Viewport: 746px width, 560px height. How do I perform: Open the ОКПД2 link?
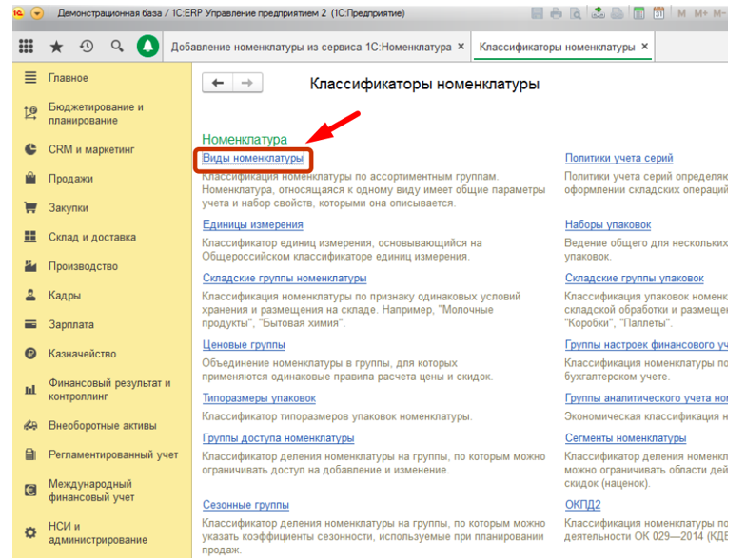(582, 504)
